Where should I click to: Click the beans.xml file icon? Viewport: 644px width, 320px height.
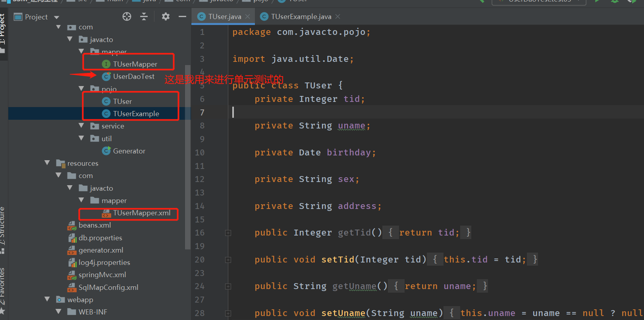72,226
